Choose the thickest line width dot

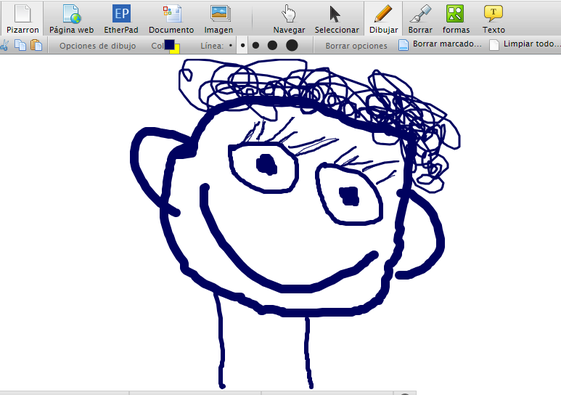click(292, 45)
